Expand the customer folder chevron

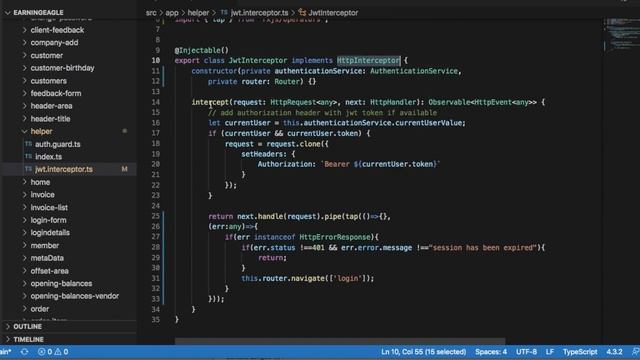(24, 55)
